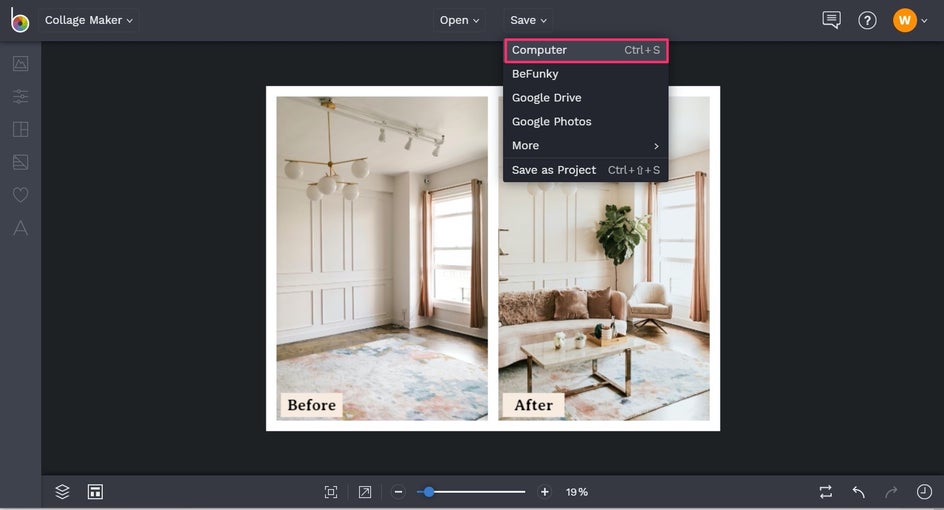
Task: Choose BeFunky in the Save menu
Action: (x=585, y=73)
